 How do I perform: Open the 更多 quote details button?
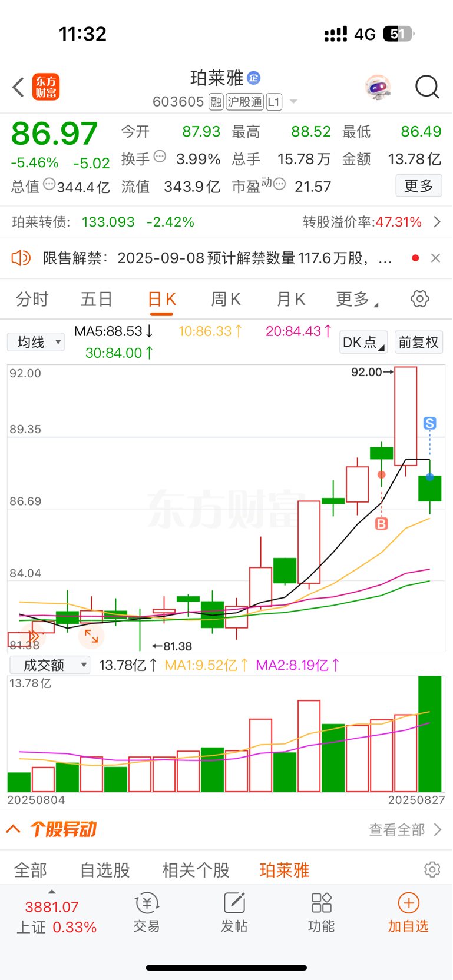(419, 186)
